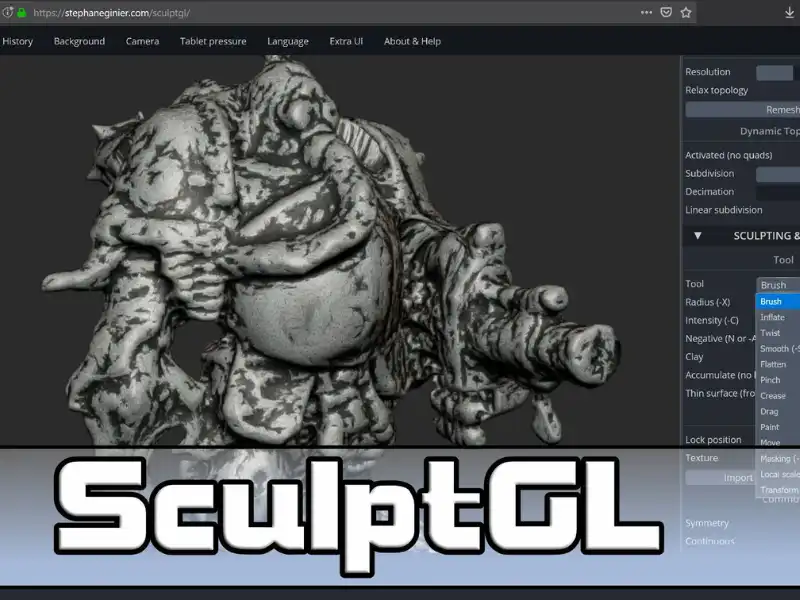Click the green padlock security icon
The image size is (800, 600).
(21, 13)
